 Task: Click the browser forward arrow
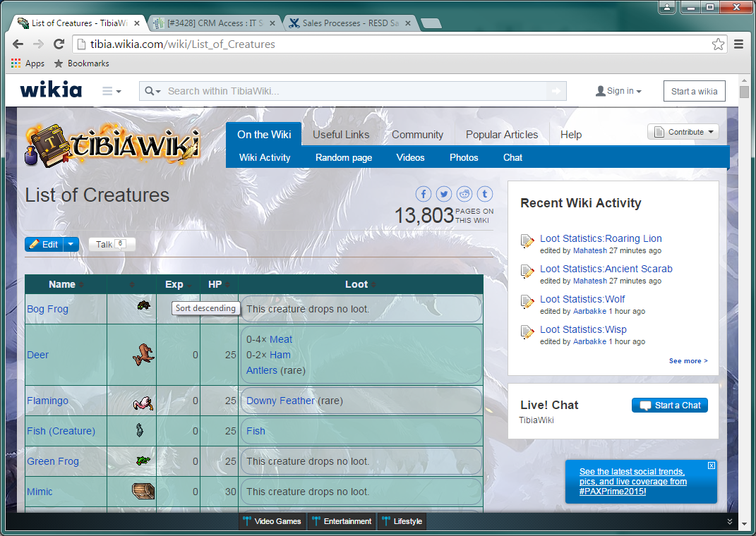coord(38,44)
